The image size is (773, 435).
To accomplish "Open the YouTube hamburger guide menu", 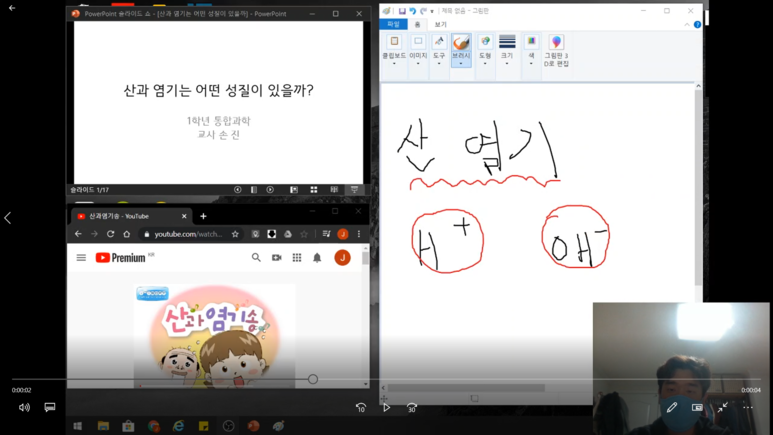I will [x=81, y=258].
